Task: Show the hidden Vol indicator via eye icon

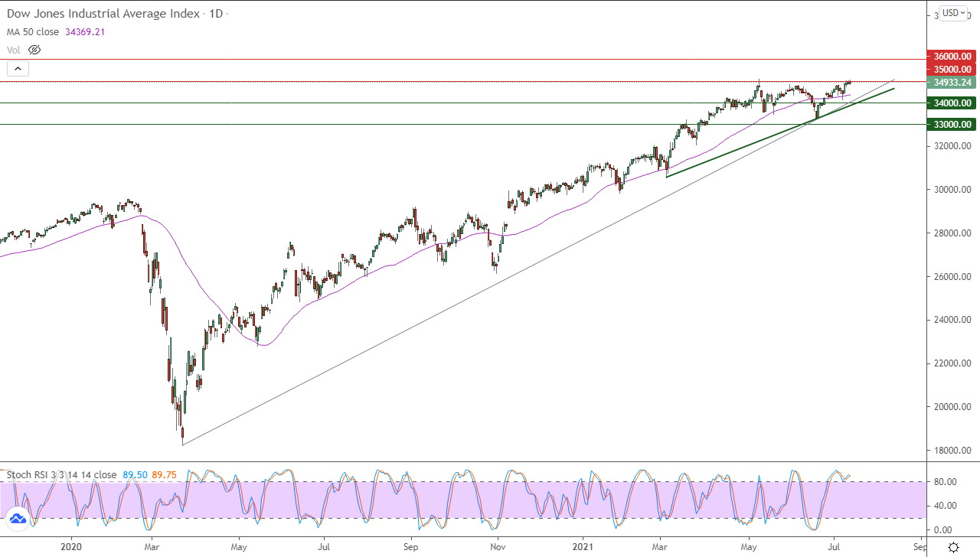Action: point(34,50)
